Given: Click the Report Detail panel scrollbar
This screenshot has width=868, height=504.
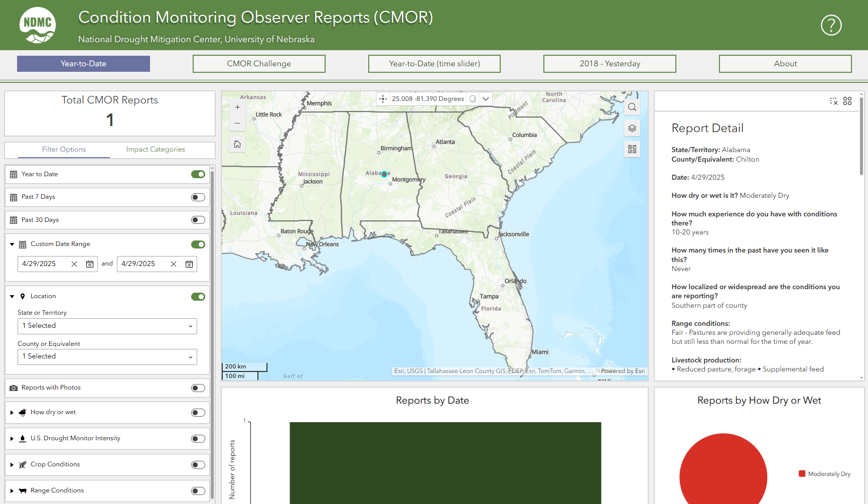Looking at the screenshot, I should pos(861,136).
